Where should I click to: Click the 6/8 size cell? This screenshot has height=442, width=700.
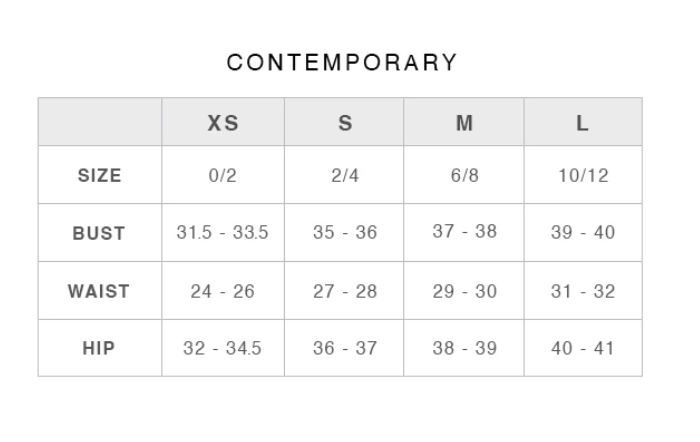[x=464, y=175]
